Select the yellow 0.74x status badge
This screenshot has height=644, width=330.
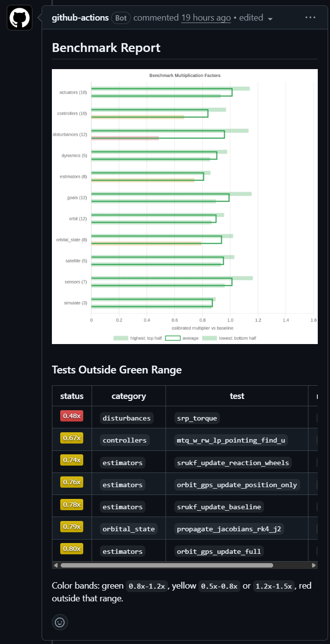[72, 460]
